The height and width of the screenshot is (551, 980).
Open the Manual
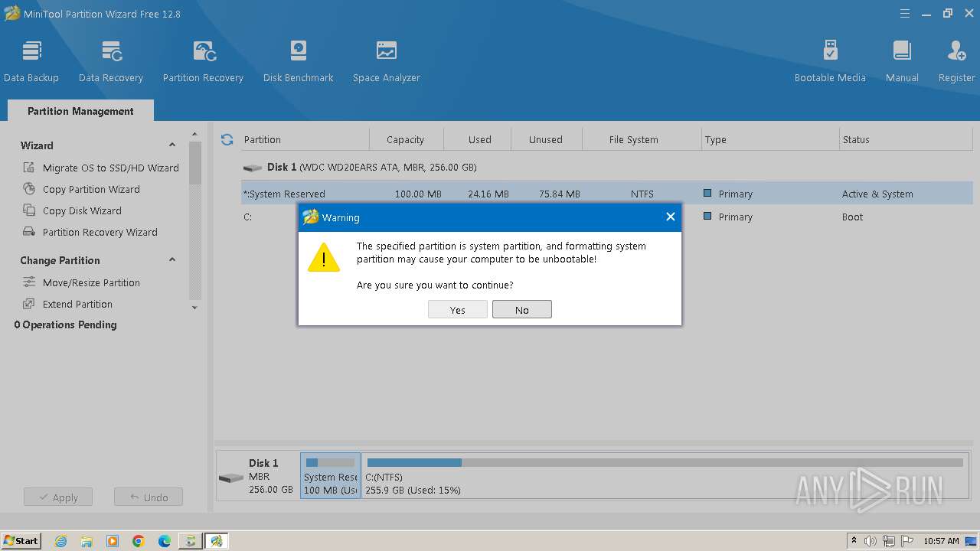click(x=902, y=61)
